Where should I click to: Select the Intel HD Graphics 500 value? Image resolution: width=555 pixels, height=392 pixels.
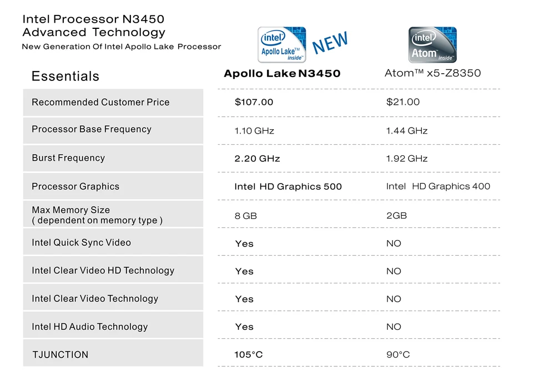point(288,187)
